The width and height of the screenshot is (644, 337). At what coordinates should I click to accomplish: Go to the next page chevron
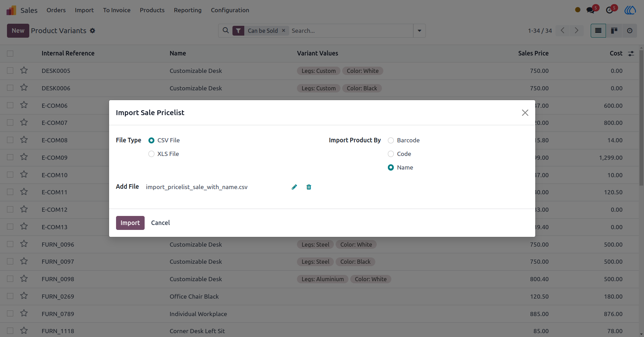[x=576, y=31]
